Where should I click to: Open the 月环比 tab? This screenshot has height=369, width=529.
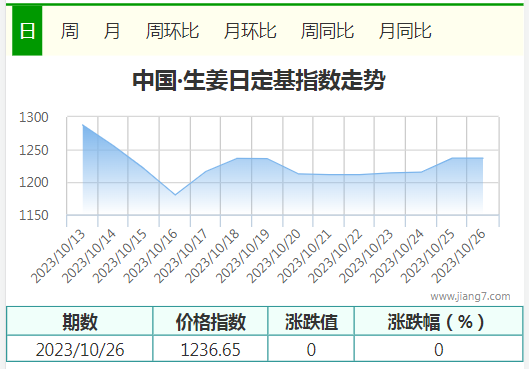click(x=250, y=31)
